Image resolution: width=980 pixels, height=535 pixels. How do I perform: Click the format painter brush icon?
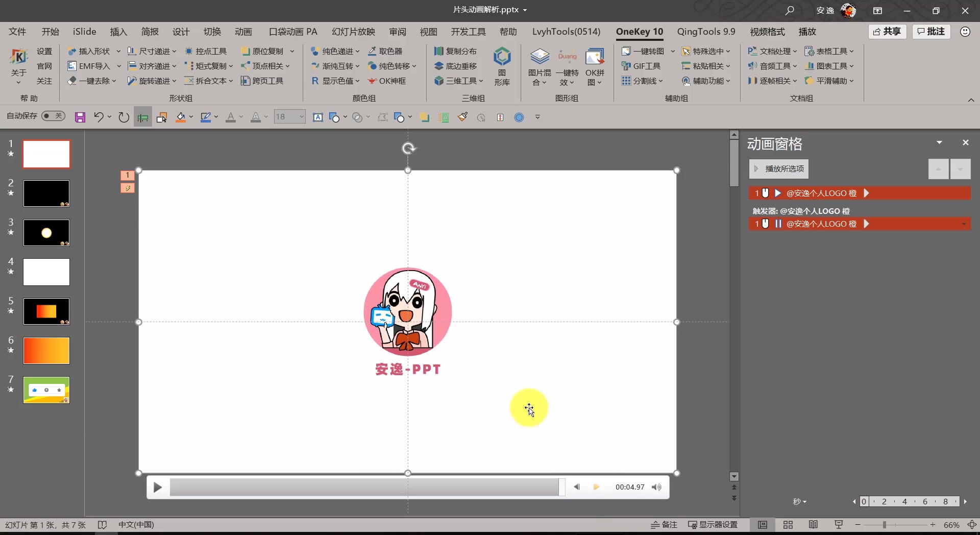[x=463, y=117]
